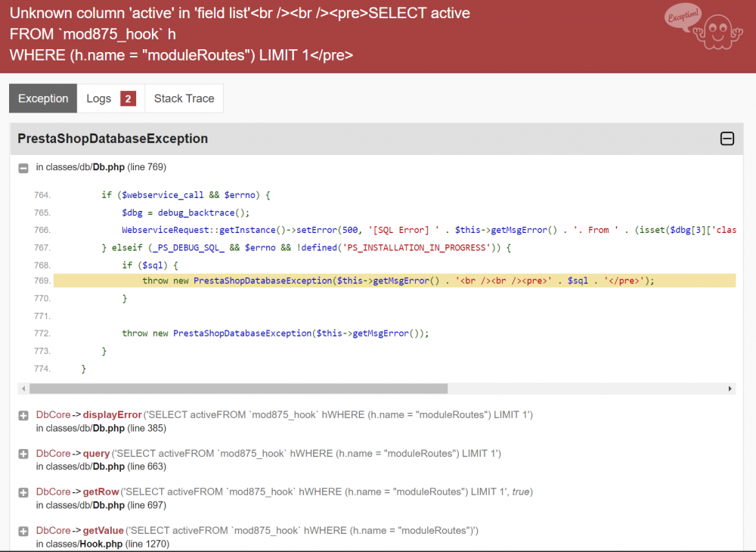Click the plus icon beside DbCore getRow
The width and height of the screenshot is (756, 552).
(23, 492)
